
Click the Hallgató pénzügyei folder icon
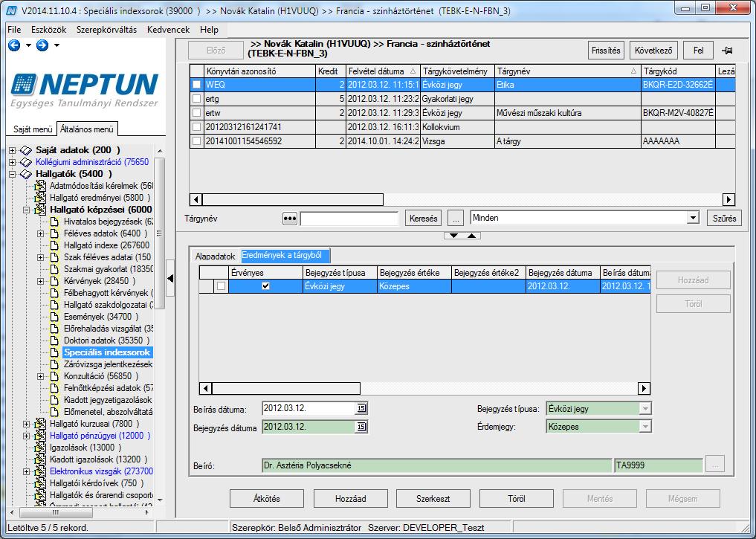pos(40,436)
